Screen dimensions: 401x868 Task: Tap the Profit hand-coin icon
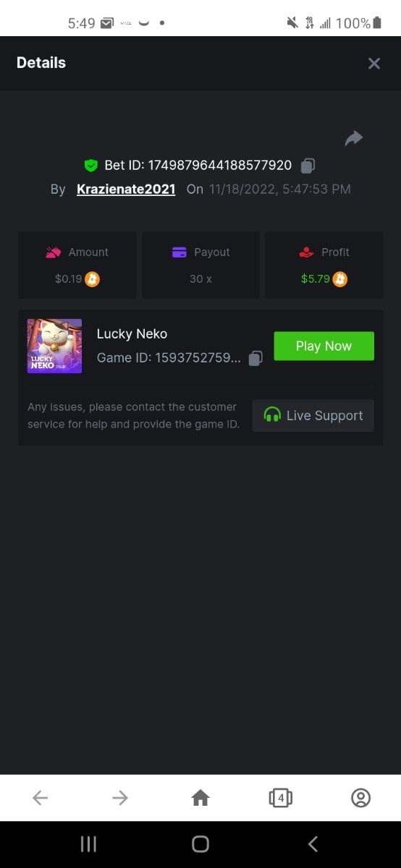point(306,252)
